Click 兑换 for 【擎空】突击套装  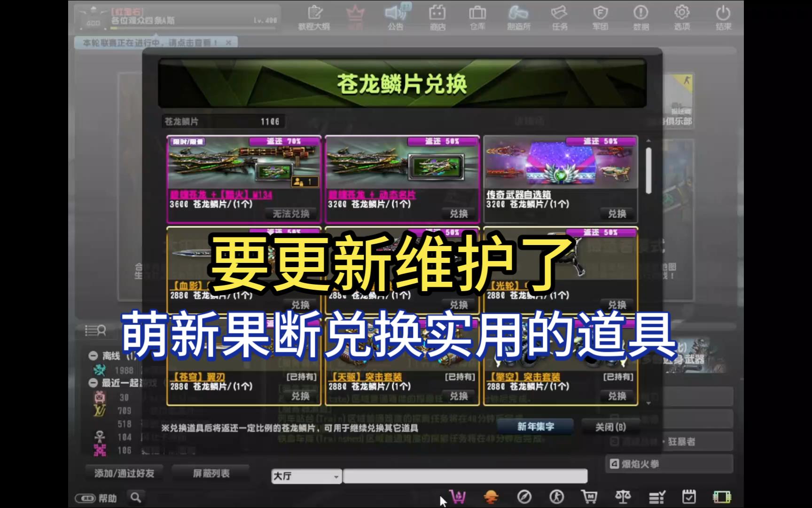coord(617,397)
